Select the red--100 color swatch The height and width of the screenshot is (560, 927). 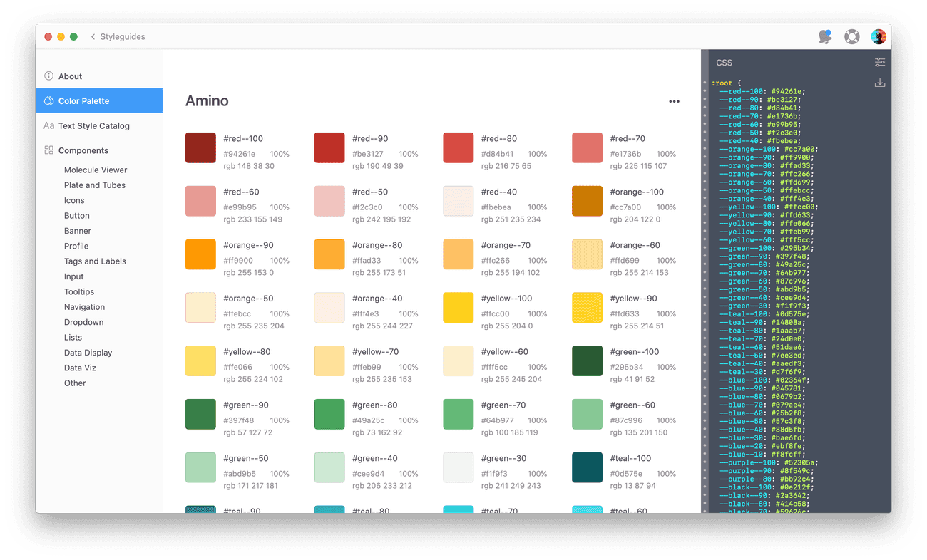click(x=200, y=147)
